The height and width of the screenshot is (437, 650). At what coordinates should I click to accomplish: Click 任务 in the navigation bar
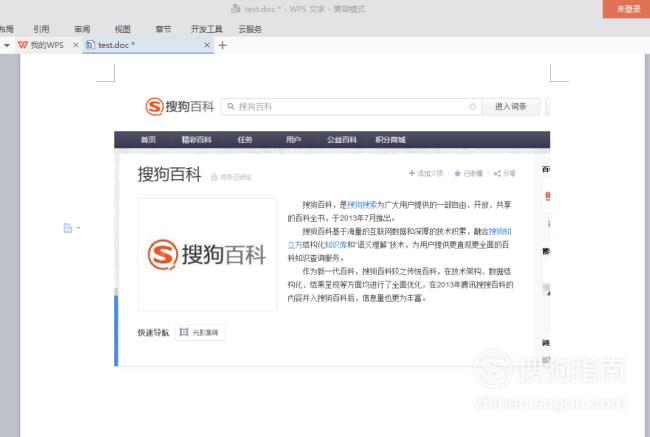tap(245, 140)
